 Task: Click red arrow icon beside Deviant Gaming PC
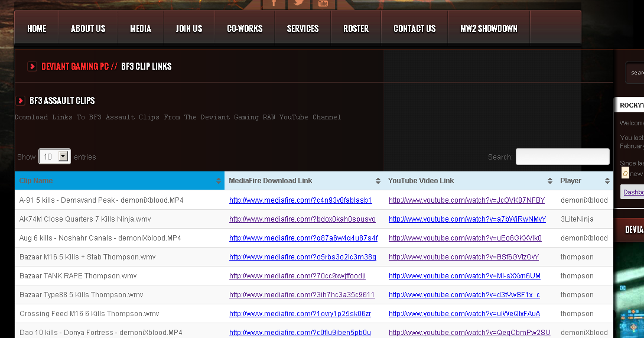point(32,66)
